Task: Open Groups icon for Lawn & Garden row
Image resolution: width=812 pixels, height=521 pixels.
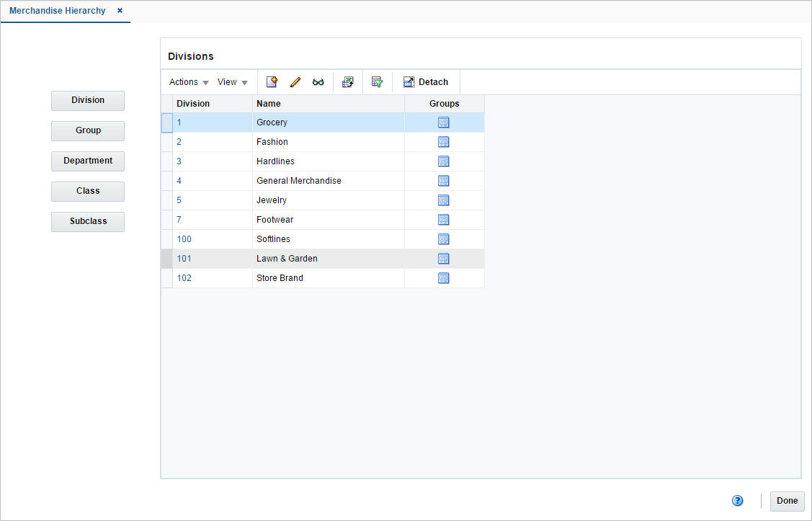Action: click(x=444, y=259)
